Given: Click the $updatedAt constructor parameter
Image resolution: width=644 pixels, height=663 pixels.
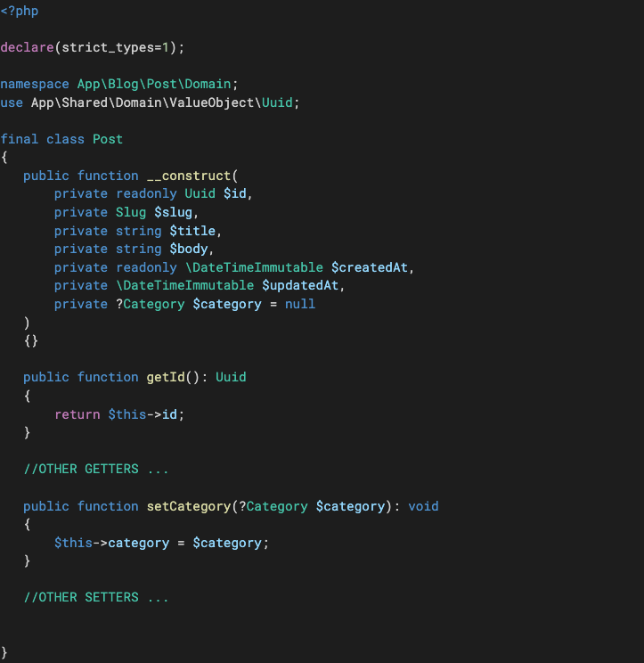Looking at the screenshot, I should pyautogui.click(x=303, y=285).
